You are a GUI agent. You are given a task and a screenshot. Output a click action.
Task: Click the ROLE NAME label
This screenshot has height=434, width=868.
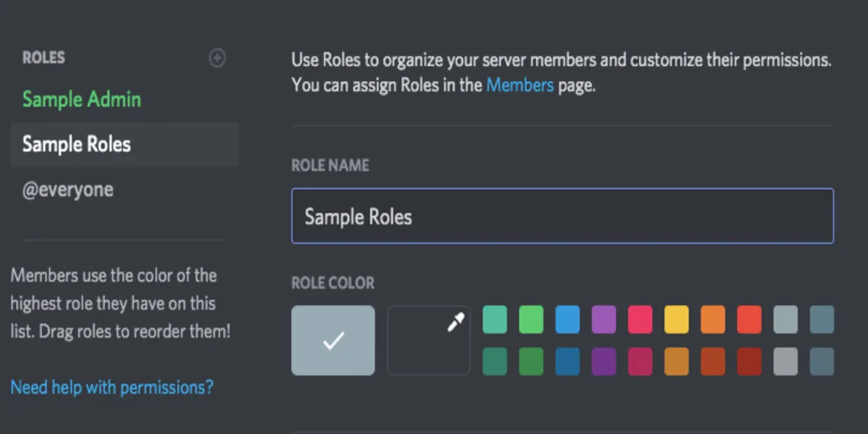(x=330, y=166)
